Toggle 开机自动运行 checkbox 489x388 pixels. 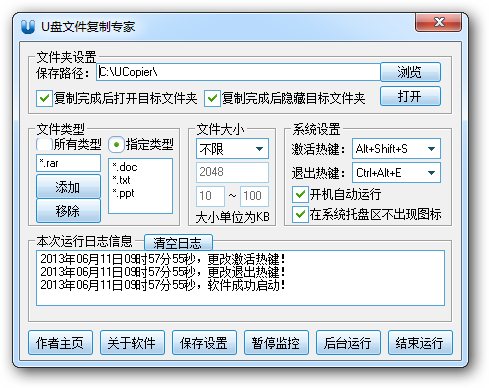click(300, 194)
